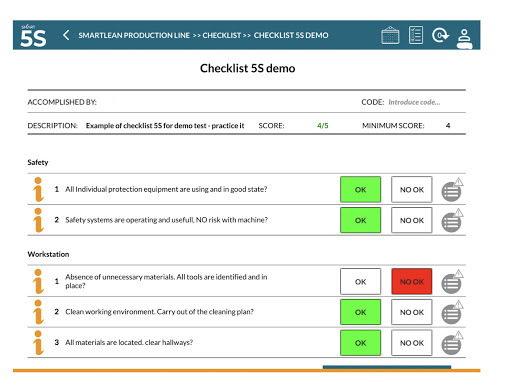
Task: Open info for individual protection equipment question
Action: pos(38,189)
